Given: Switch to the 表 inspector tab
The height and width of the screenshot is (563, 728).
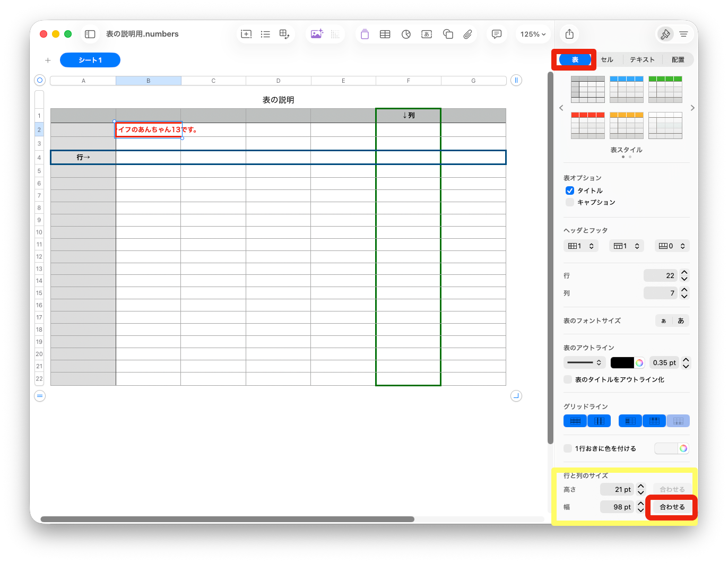Looking at the screenshot, I should (575, 60).
